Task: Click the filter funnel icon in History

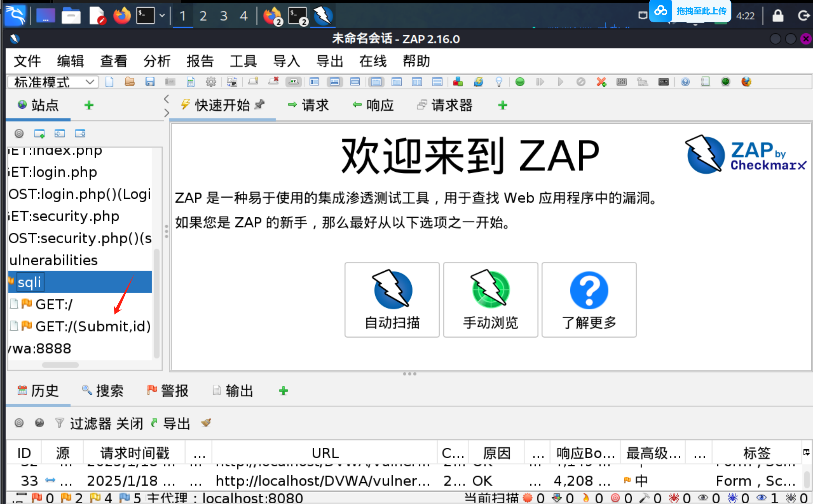Action: pos(59,423)
